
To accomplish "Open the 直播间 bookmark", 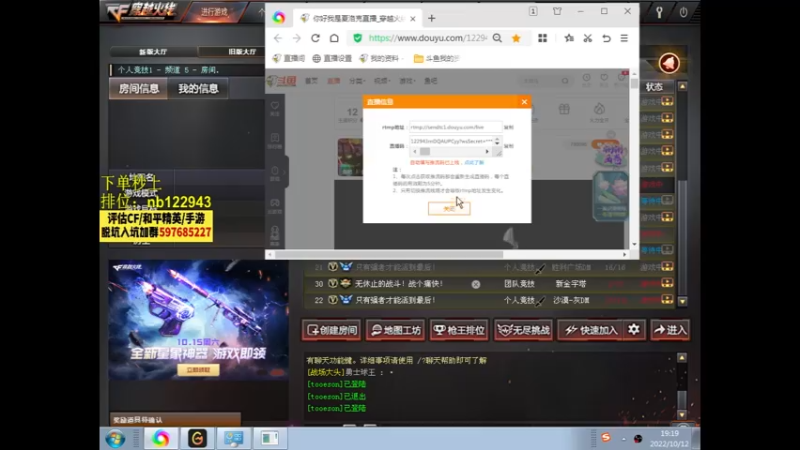I will click(x=289, y=59).
